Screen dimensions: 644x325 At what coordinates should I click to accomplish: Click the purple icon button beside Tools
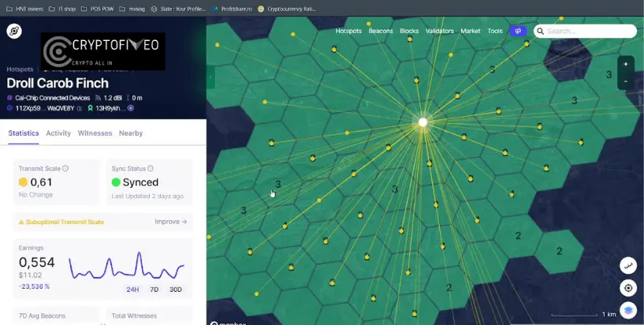tap(518, 31)
